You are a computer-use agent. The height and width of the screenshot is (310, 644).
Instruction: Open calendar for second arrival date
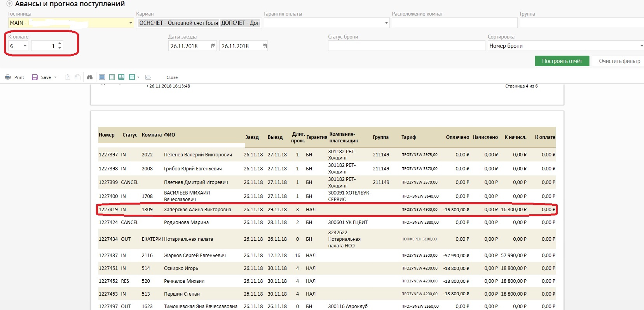pyautogui.click(x=265, y=46)
